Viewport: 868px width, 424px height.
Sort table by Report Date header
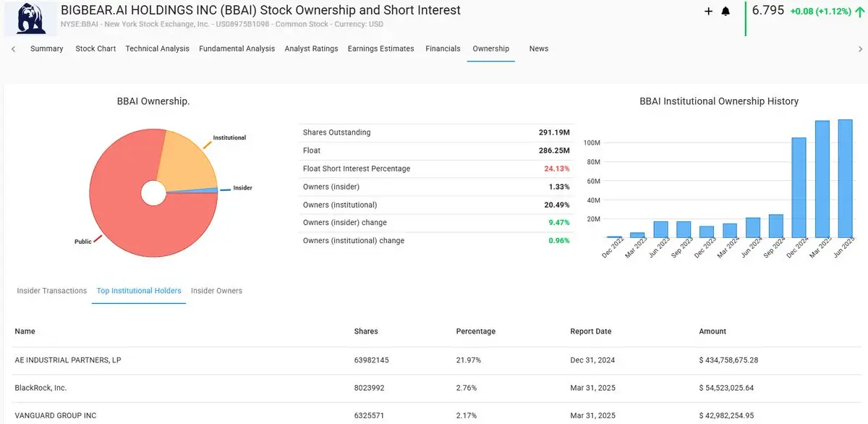[591, 331]
